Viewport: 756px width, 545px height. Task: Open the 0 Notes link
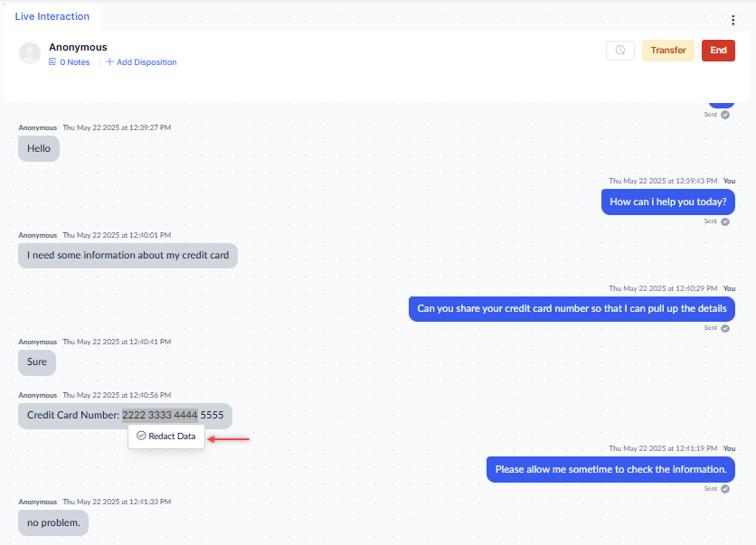click(74, 62)
